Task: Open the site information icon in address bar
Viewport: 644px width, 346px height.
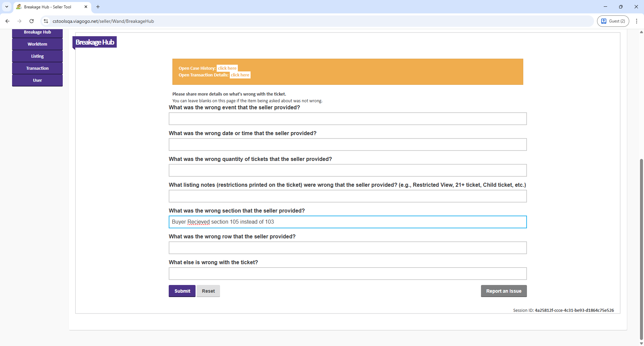Action: tap(46, 21)
